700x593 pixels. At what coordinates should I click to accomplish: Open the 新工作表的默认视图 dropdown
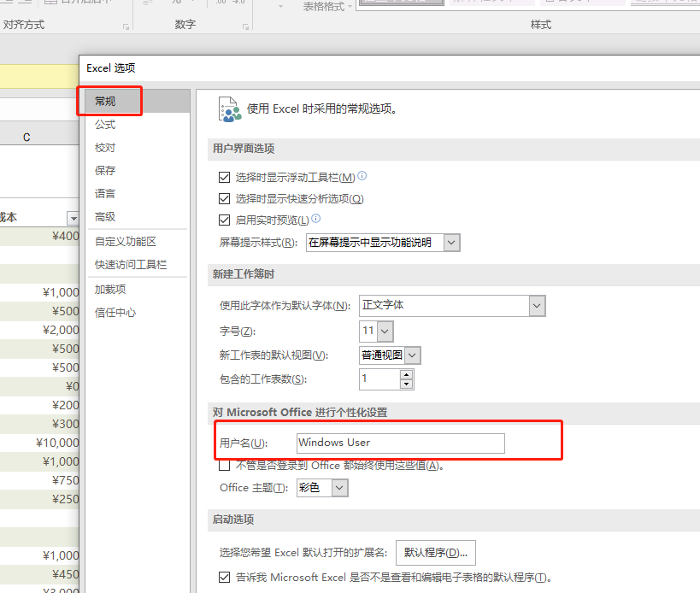pyautogui.click(x=413, y=355)
